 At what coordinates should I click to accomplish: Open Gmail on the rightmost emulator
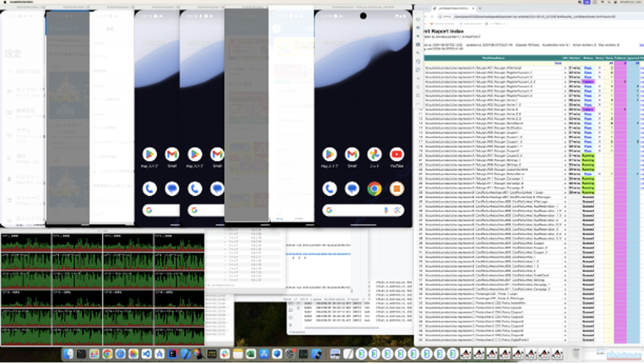tap(352, 155)
